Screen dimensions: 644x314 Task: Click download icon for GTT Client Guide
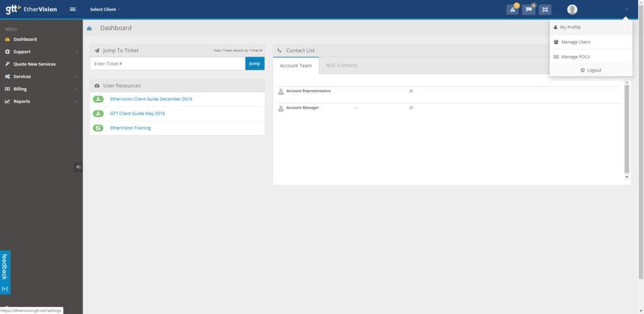coord(98,113)
